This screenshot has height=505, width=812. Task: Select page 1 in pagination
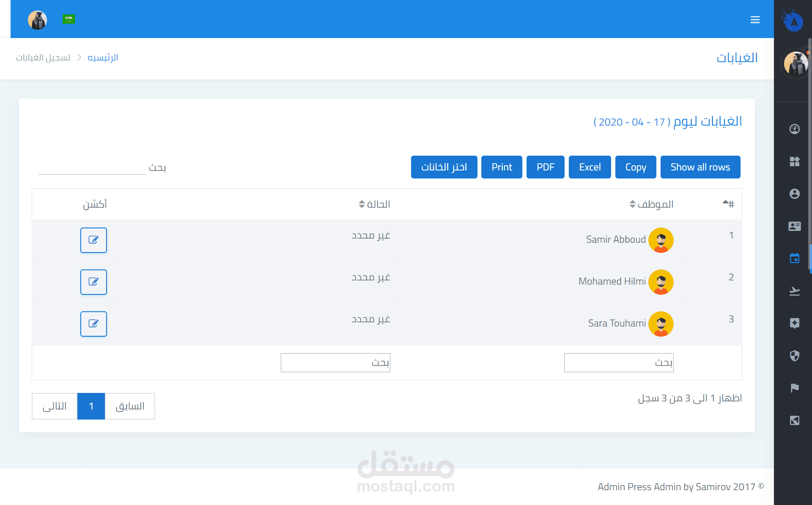coord(91,406)
